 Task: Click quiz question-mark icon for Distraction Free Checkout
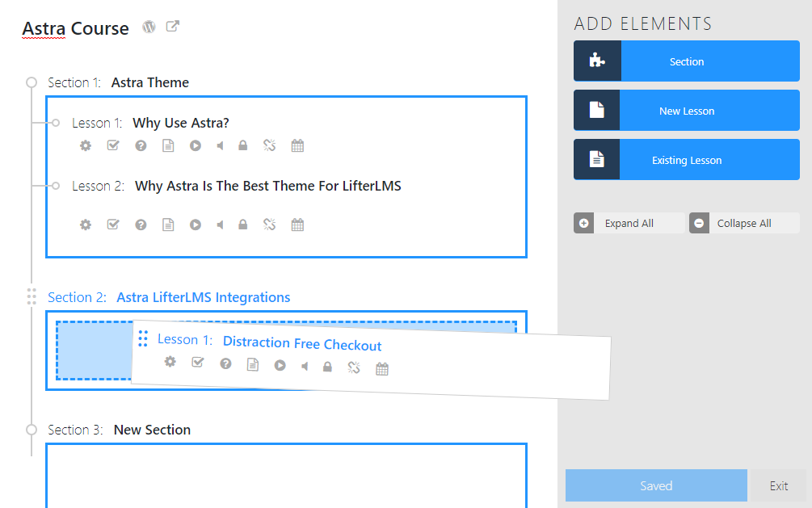[225, 363]
